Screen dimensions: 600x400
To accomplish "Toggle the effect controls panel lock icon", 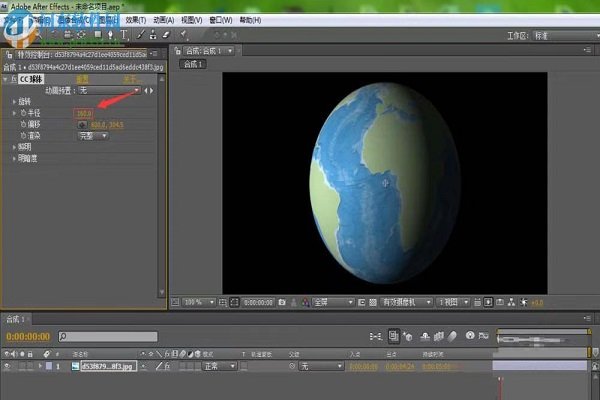I will click(x=9, y=55).
